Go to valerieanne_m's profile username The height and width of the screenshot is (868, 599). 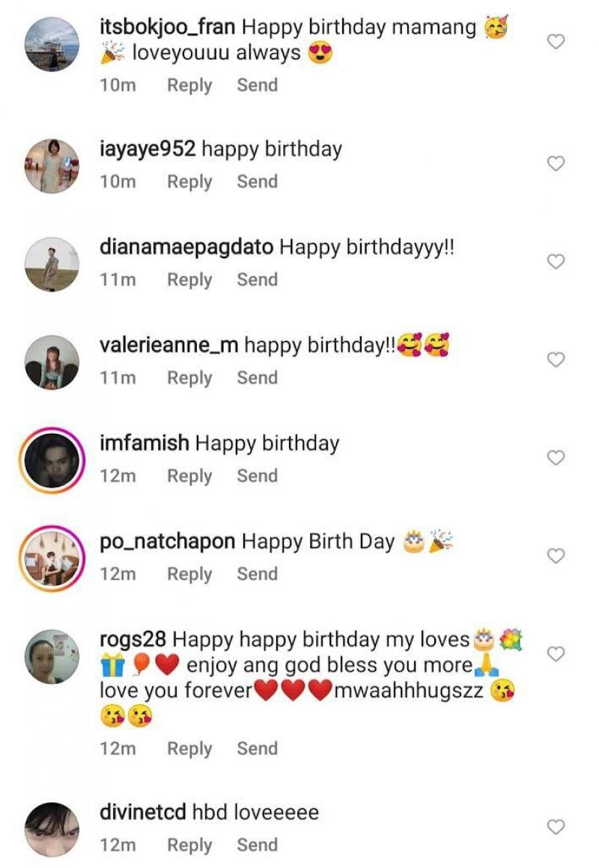pyautogui.click(x=169, y=345)
